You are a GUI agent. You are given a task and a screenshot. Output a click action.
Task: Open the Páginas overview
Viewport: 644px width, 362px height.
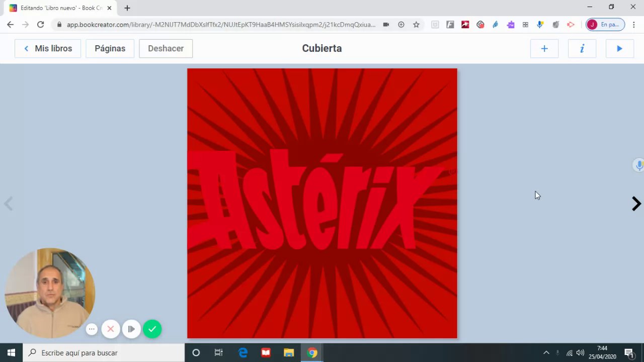[110, 48]
